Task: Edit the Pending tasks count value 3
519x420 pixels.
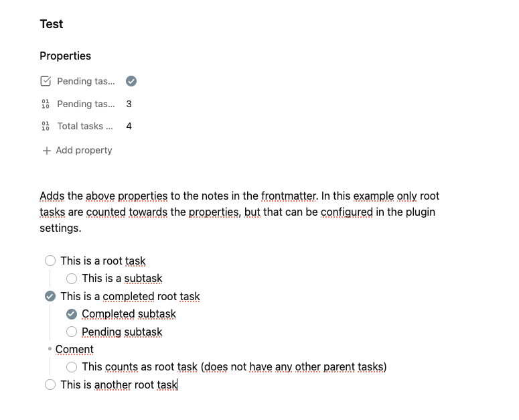Action: coord(129,104)
